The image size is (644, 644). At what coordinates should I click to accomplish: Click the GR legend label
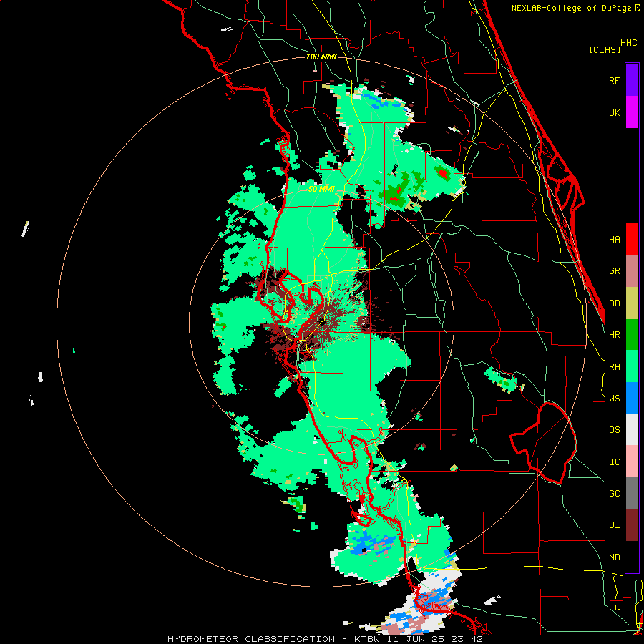click(x=614, y=271)
